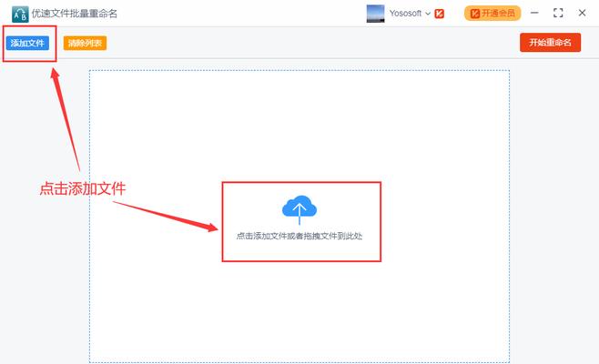This screenshot has width=599, height=364.
Task: Toggle fullscreen window mode icon
Action: click(558, 13)
